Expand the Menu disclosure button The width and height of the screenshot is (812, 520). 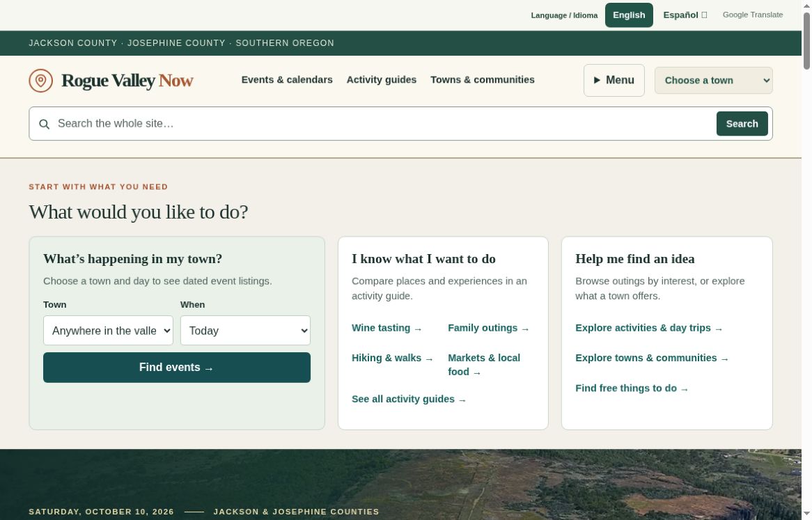point(614,80)
